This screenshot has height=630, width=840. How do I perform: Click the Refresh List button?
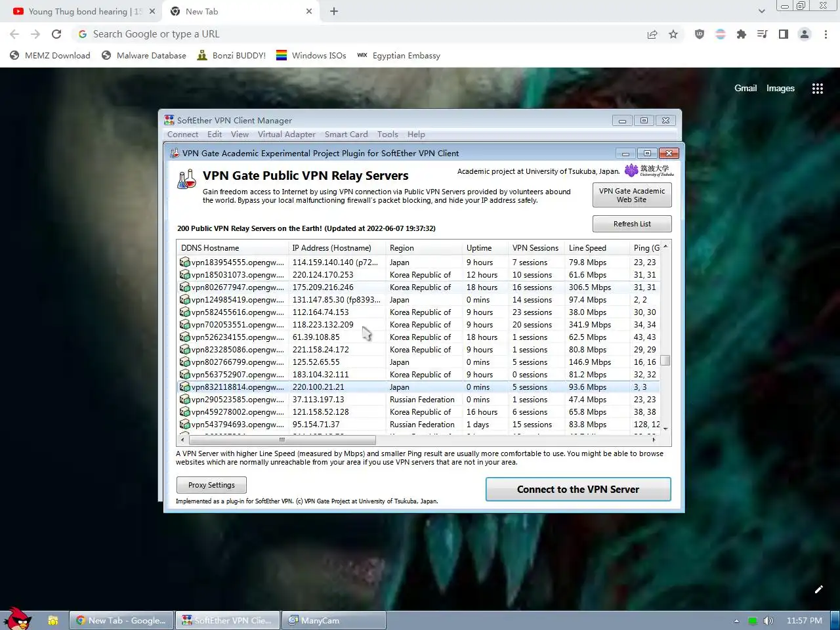[632, 224]
